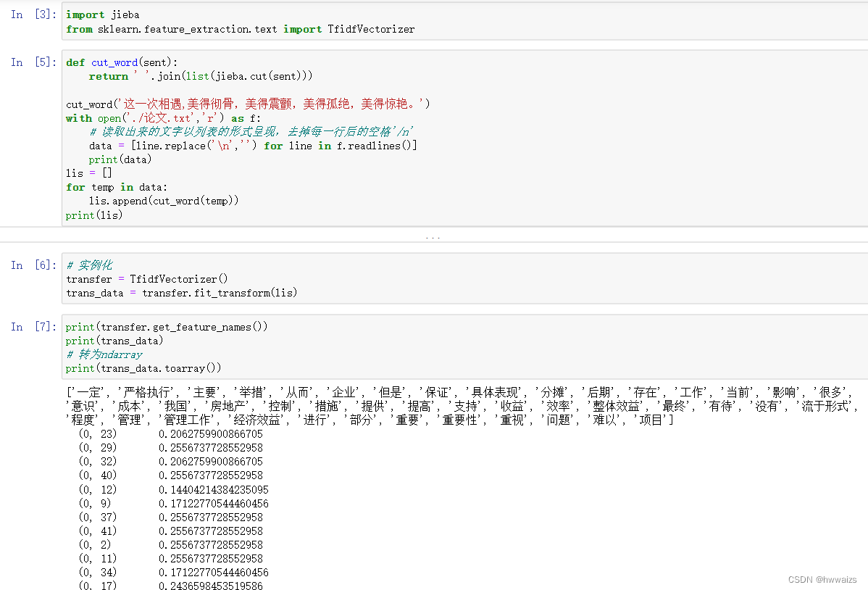Click the cut_word Chinese sentence call line
The height and width of the screenshot is (590, 868).
(248, 104)
